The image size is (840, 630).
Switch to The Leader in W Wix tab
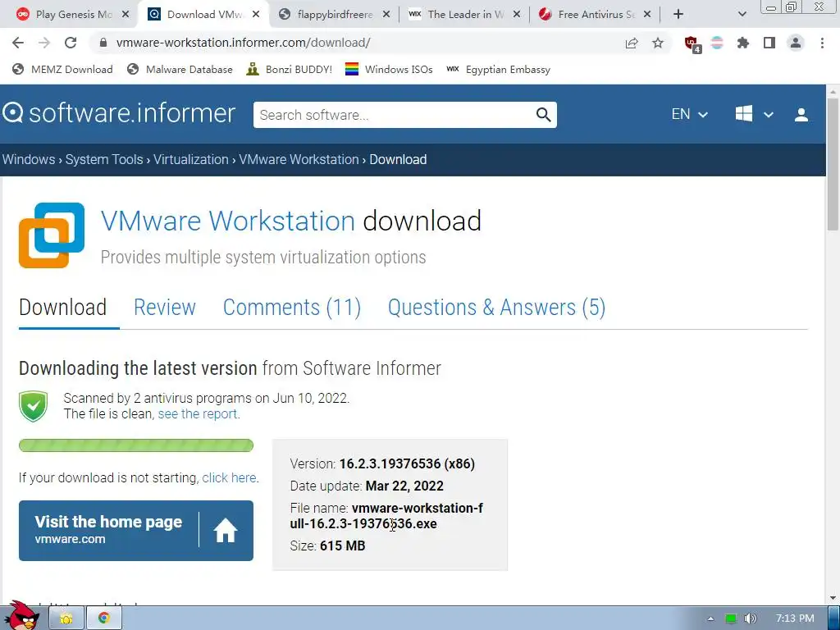click(x=465, y=15)
